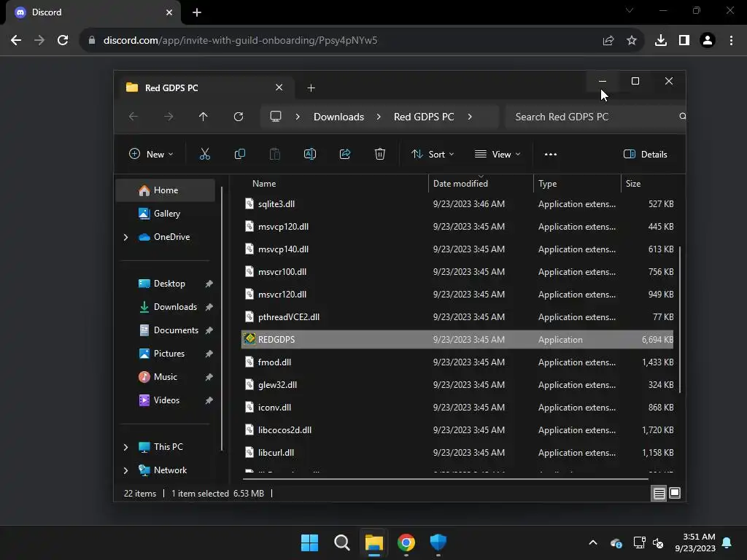Open the Sort dropdown
The width and height of the screenshot is (747, 560).
(x=433, y=154)
